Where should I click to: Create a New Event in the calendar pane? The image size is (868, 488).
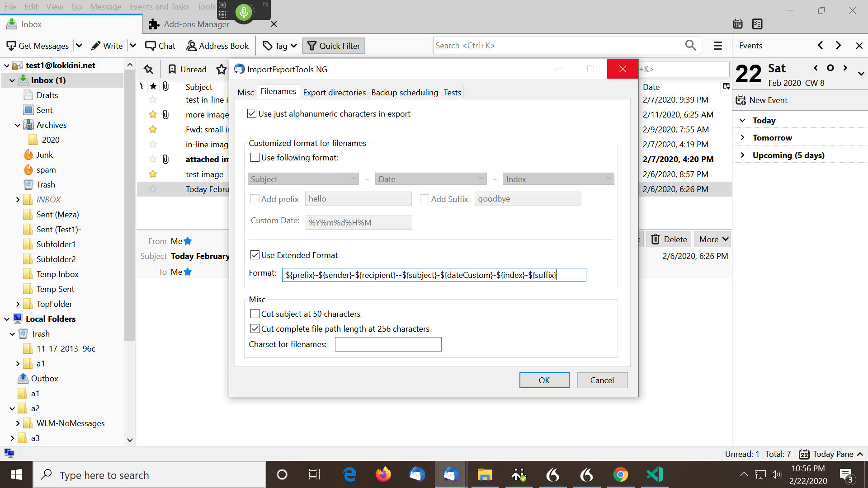768,100
